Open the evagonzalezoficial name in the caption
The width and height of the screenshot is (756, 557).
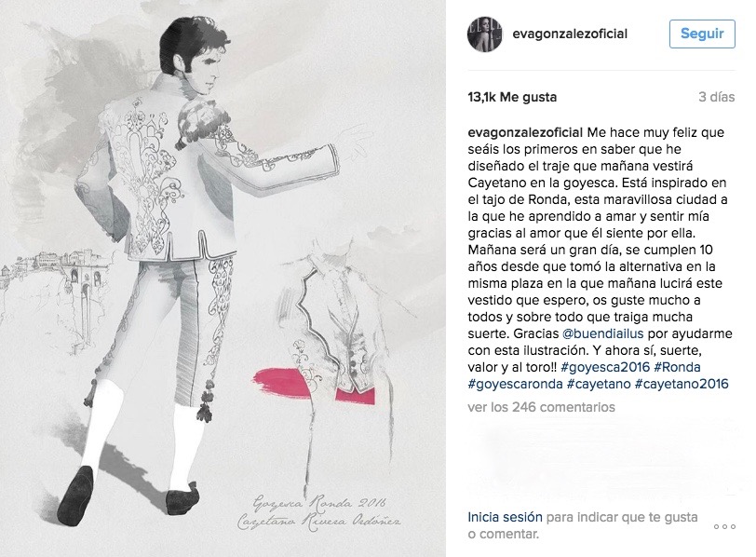coord(525,132)
